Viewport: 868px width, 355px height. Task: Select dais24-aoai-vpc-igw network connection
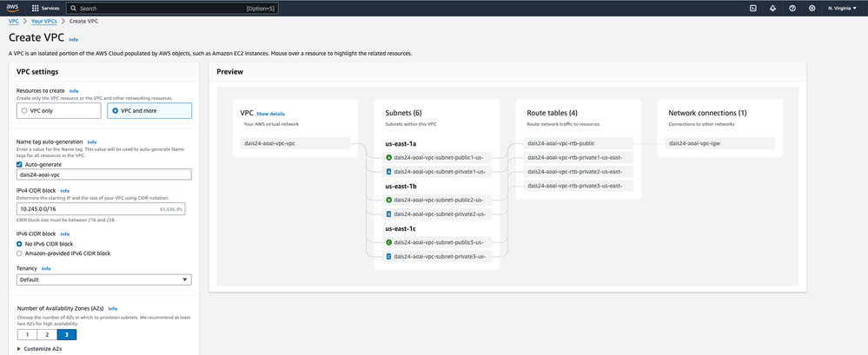720,143
